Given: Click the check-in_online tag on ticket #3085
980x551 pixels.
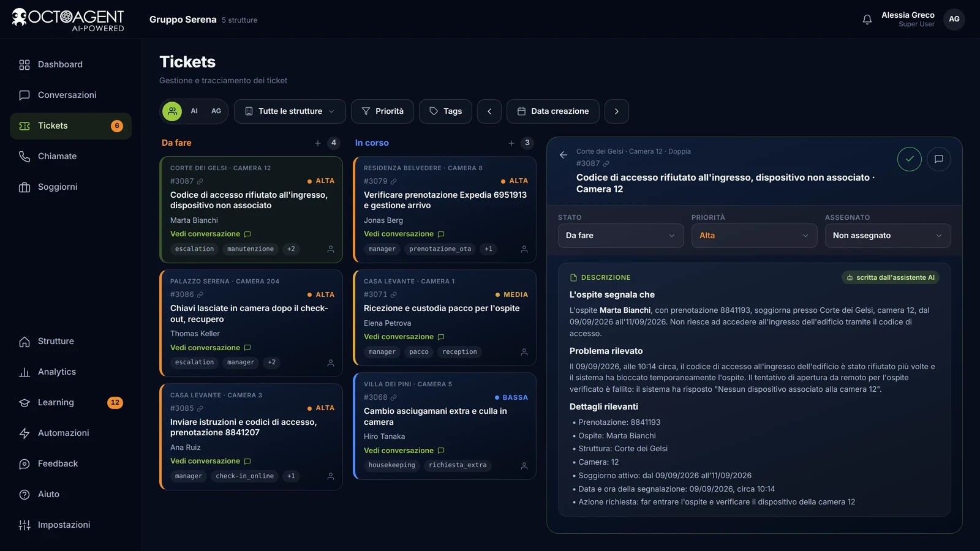Looking at the screenshot, I should tap(245, 476).
